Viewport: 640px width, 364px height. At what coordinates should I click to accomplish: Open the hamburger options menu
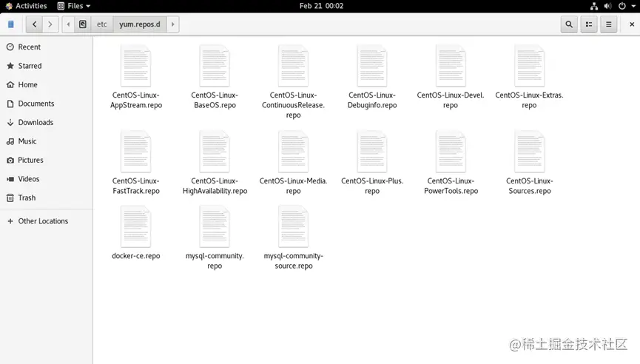pos(608,24)
